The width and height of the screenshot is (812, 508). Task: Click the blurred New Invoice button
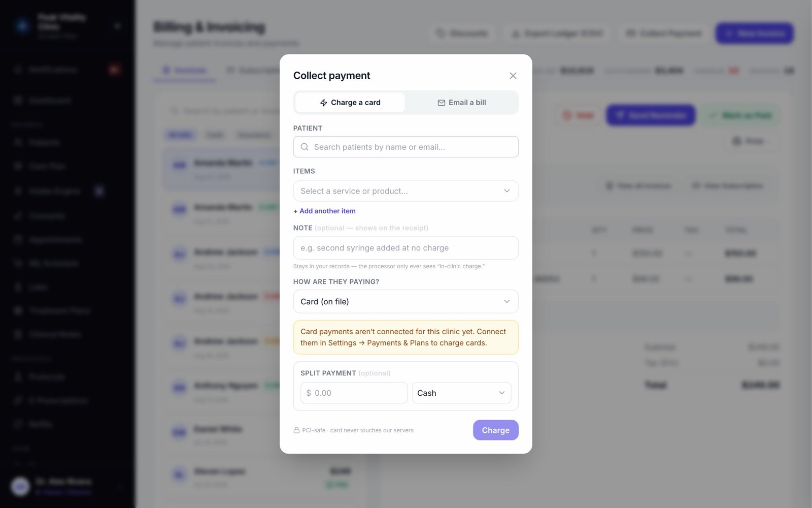pos(755,34)
